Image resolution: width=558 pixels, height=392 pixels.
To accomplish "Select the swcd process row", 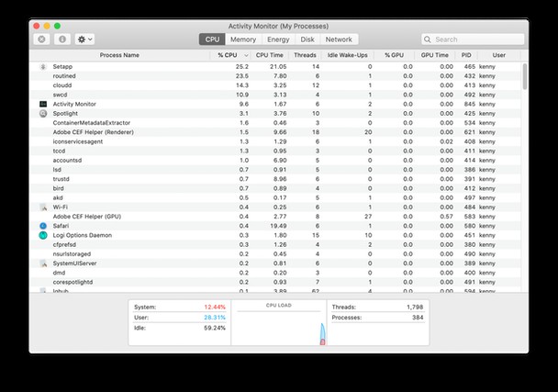I will tap(275, 95).
